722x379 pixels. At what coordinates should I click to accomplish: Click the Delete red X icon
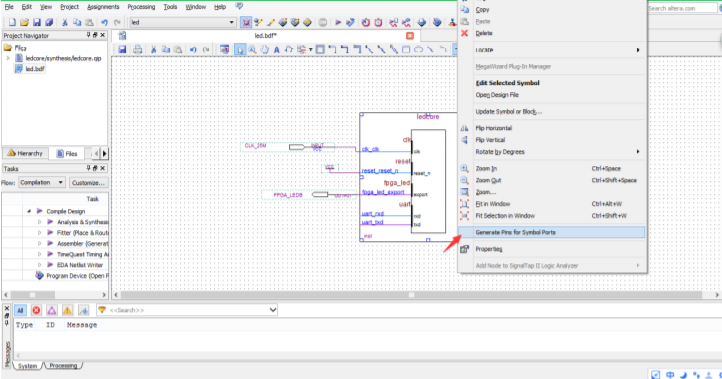point(464,33)
